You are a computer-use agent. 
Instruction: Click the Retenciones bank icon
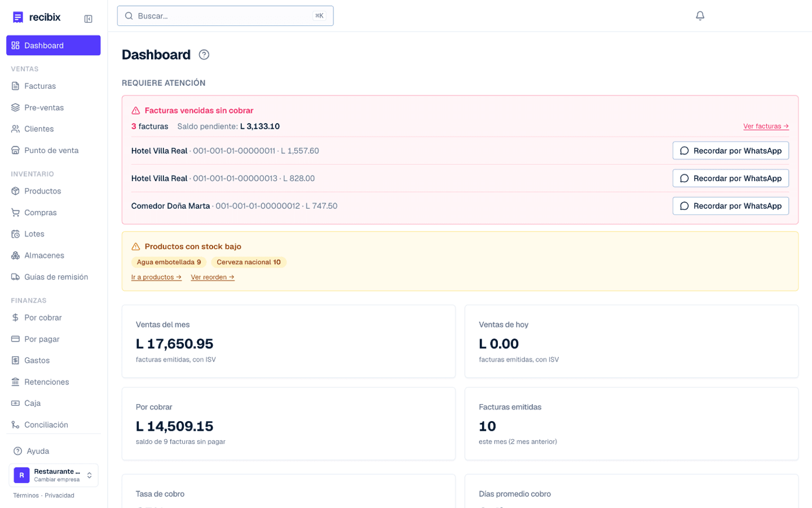click(x=15, y=382)
